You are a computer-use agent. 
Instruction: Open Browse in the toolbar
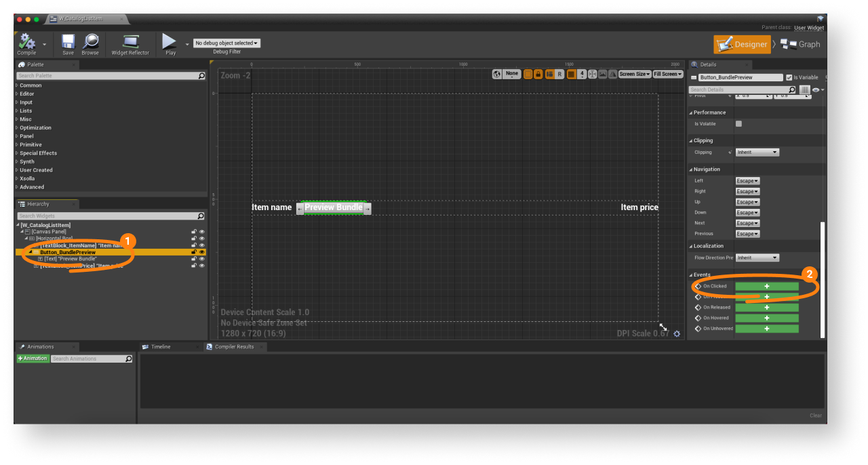pos(90,42)
